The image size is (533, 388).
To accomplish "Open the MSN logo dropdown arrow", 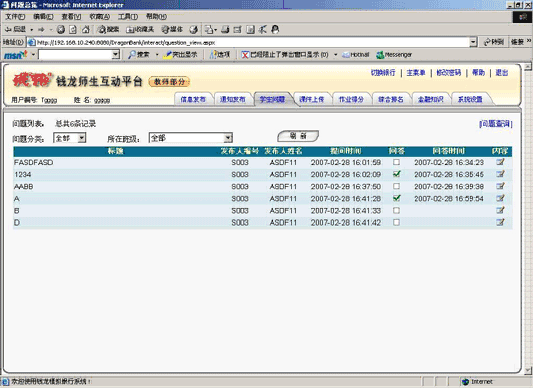I will point(33,54).
